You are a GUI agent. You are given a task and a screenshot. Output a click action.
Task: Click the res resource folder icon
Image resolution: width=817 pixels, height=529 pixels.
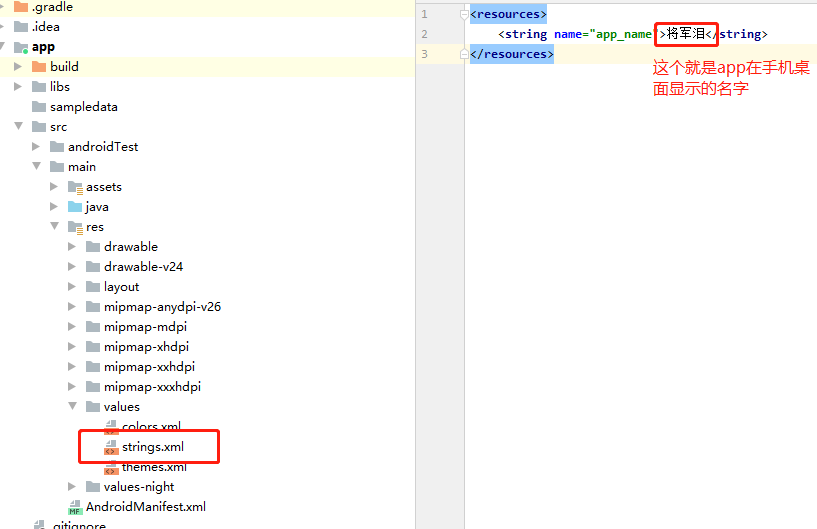(x=75, y=227)
